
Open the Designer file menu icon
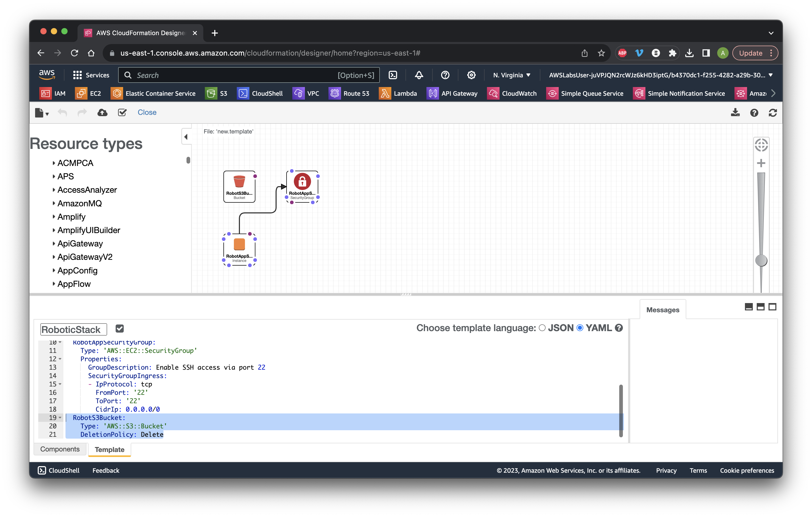point(41,112)
